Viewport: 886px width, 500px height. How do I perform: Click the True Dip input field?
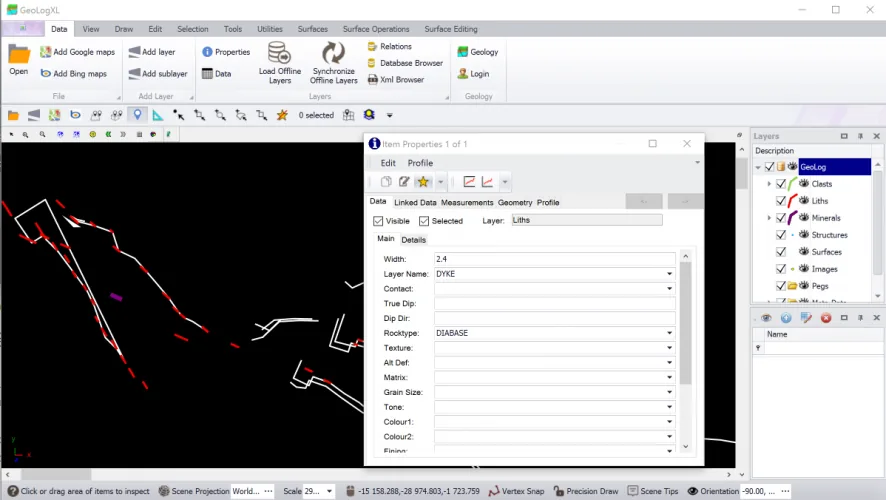[554, 303]
